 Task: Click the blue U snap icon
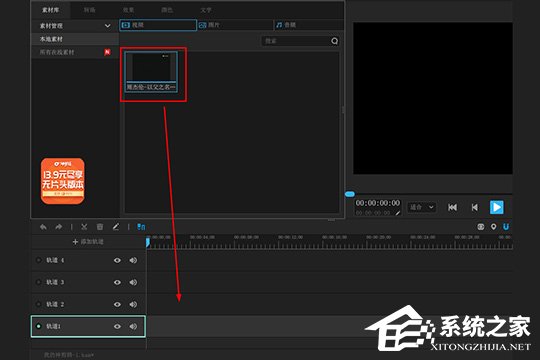pyautogui.click(x=506, y=227)
